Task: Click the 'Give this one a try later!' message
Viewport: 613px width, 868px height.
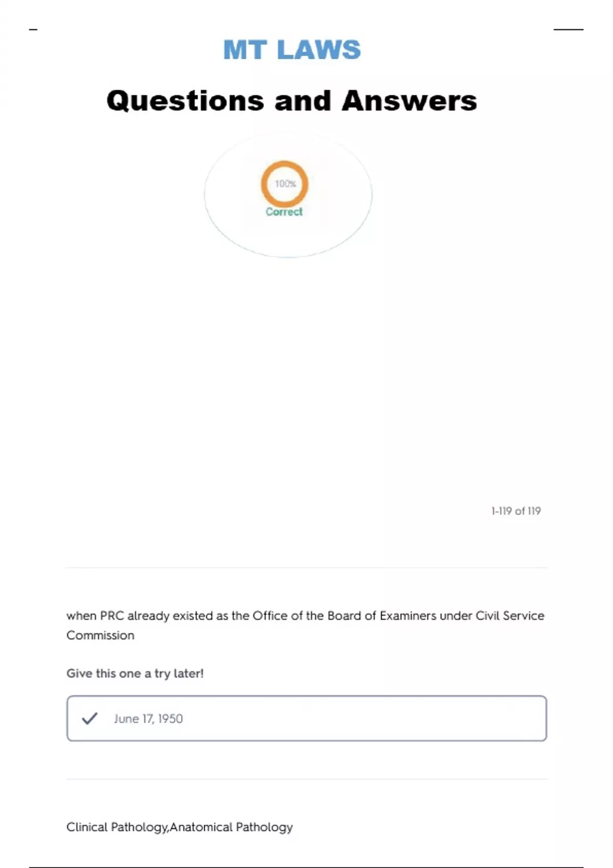Action: [x=135, y=673]
